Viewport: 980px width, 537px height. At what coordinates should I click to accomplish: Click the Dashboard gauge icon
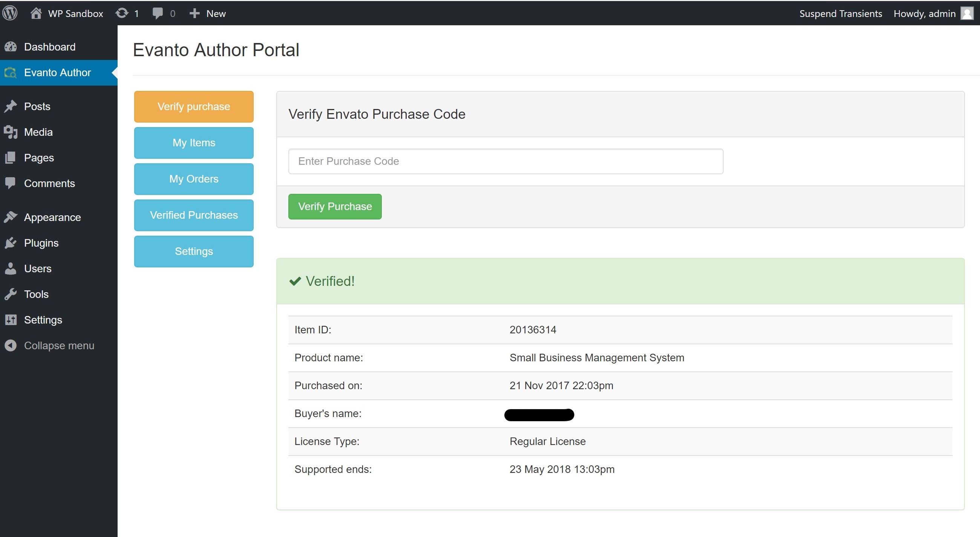[x=11, y=47]
